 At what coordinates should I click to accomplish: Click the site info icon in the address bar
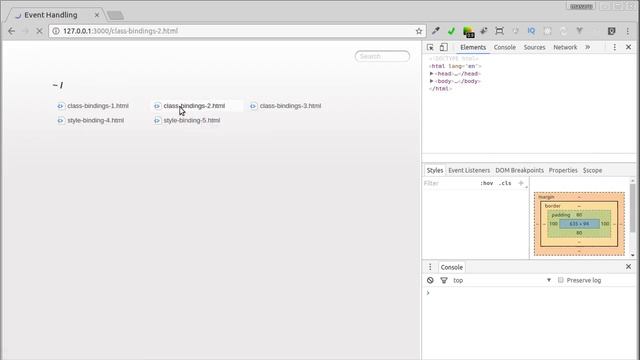(x=56, y=31)
